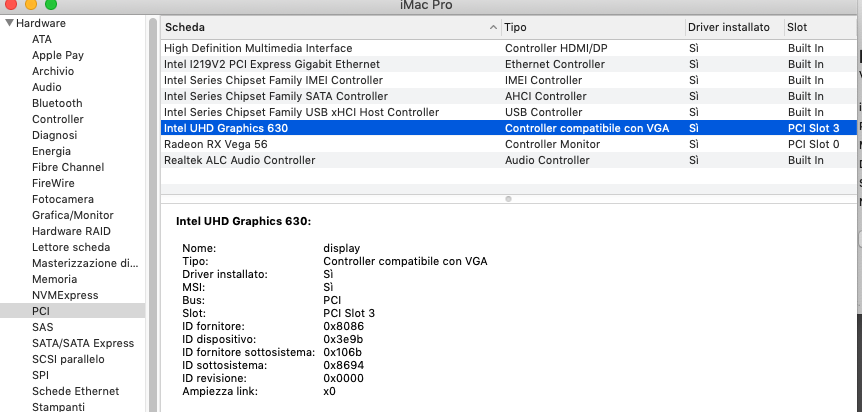Click the ID sottosistema value 0x8694
The height and width of the screenshot is (412, 862).
click(343, 365)
